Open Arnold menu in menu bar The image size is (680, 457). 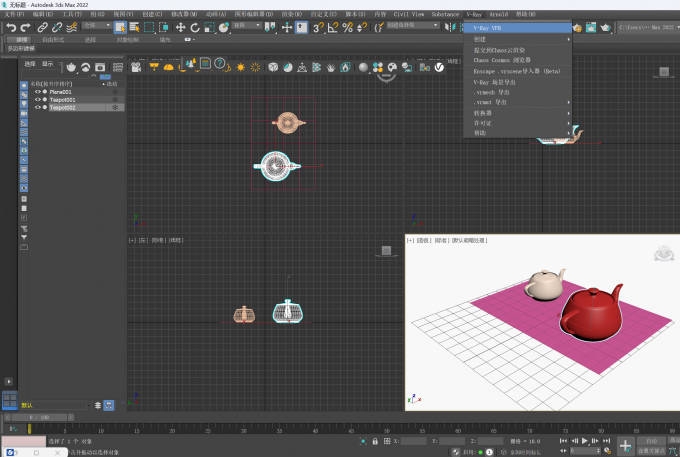coord(498,14)
